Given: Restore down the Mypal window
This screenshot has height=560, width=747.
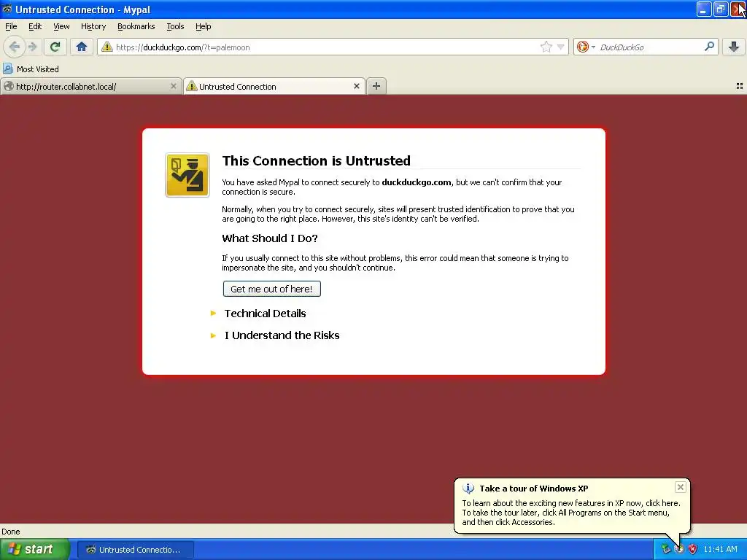Looking at the screenshot, I should pos(720,9).
